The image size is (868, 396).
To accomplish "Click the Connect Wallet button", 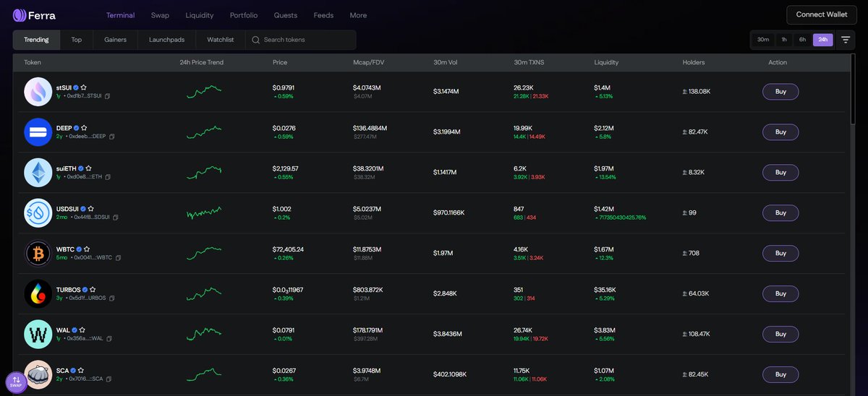I will tap(822, 14).
